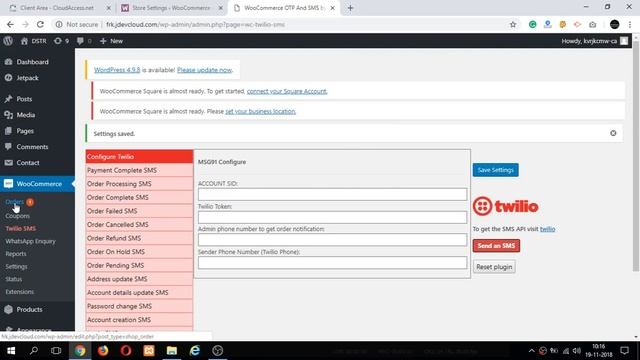Open the Chrome three-dot menu

pyautogui.click(x=630, y=24)
